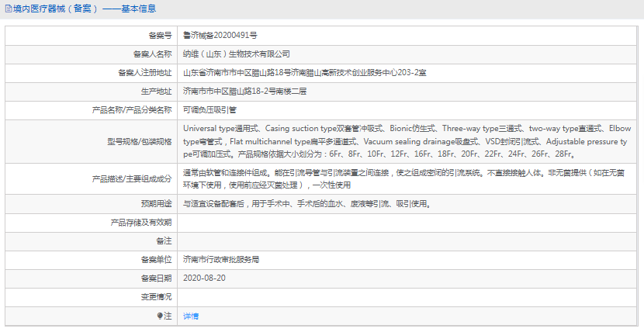Select the header text 境内医疗器械（备案）——基本信息
644x332 pixels.
pos(85,9)
